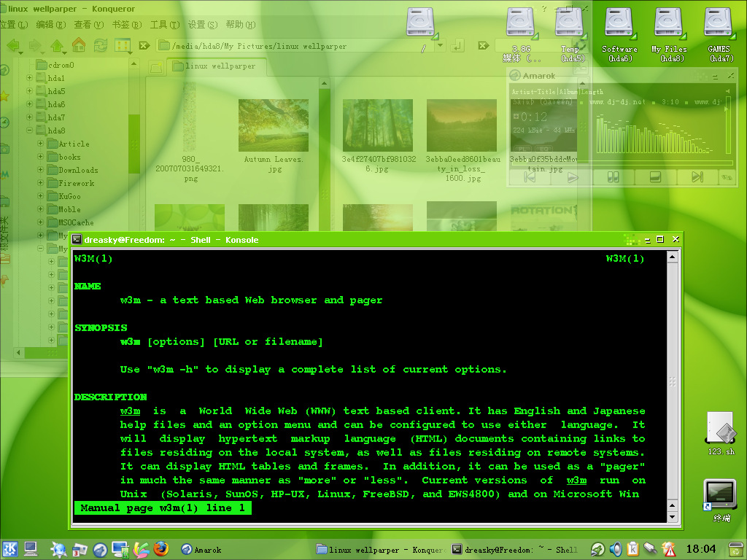Open Klipper clipboard tray icon
Screen dimensions: 747x560
pos(632,550)
